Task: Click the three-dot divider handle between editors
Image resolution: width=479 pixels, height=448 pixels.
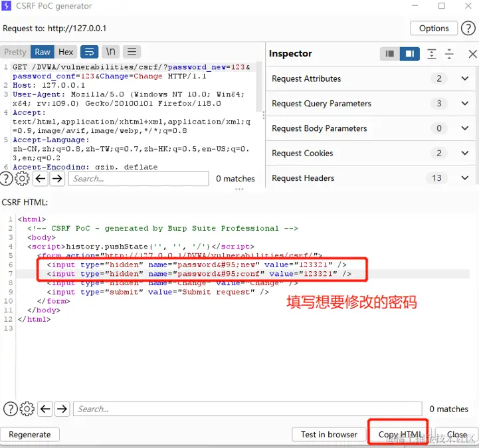Action: pyautogui.click(x=239, y=189)
